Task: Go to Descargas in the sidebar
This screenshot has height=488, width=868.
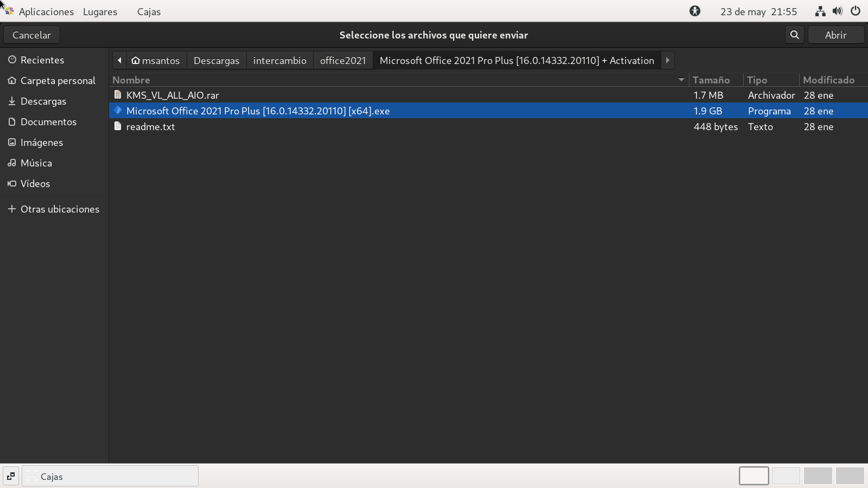Action: pos(43,101)
